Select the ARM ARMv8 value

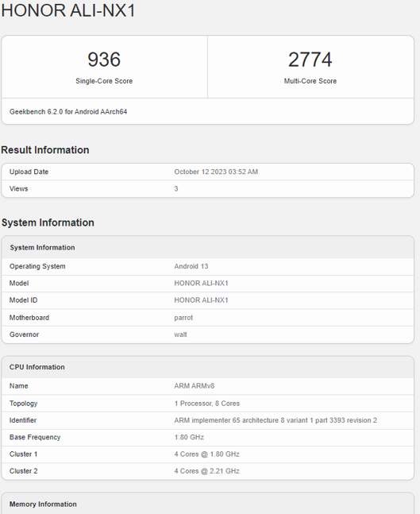click(195, 386)
